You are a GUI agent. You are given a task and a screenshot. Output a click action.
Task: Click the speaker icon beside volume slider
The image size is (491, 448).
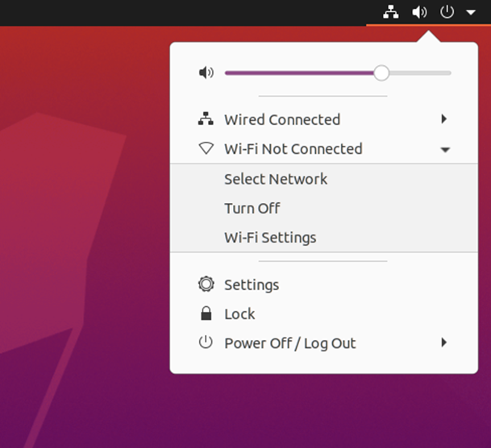point(206,73)
